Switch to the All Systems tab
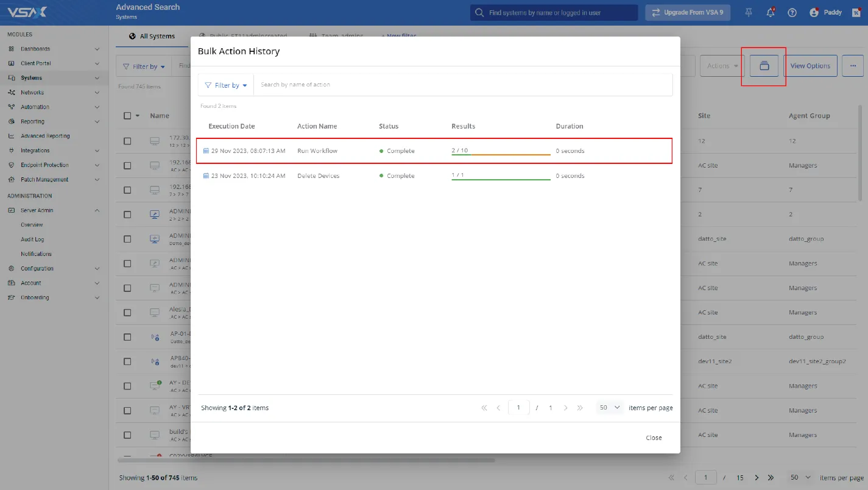This screenshot has height=490, width=868. 152,37
